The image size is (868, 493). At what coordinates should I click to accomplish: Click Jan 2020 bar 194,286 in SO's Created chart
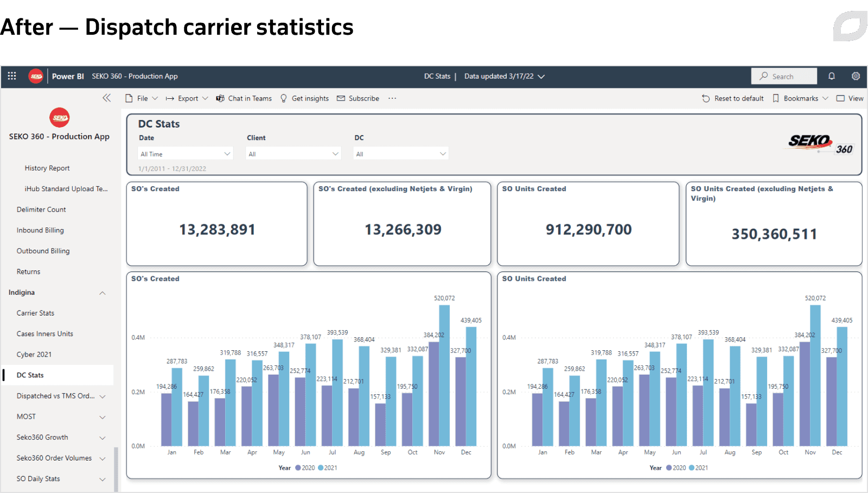tap(166, 420)
